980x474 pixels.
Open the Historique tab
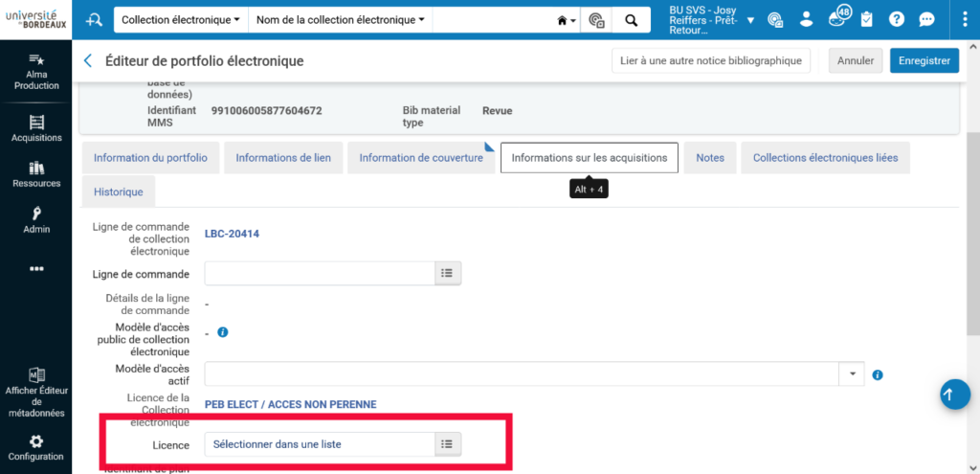pos(119,192)
